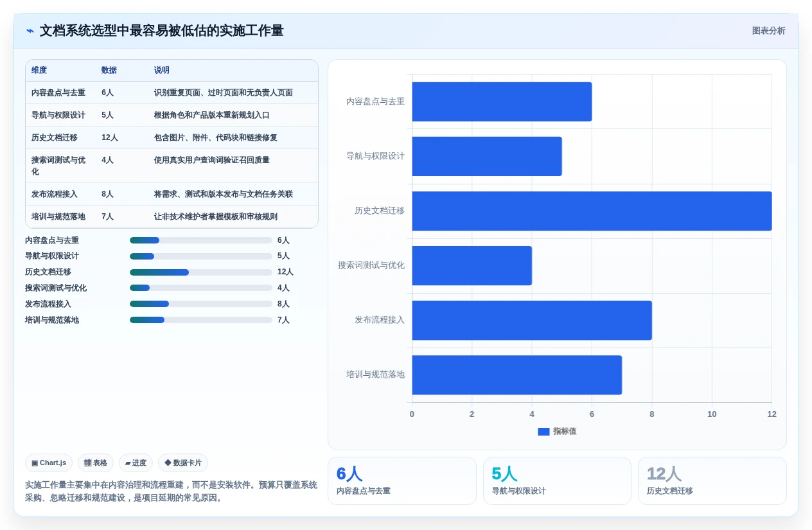Click the 数据卡片 tag chip
The image size is (812, 530).
pyautogui.click(x=183, y=463)
